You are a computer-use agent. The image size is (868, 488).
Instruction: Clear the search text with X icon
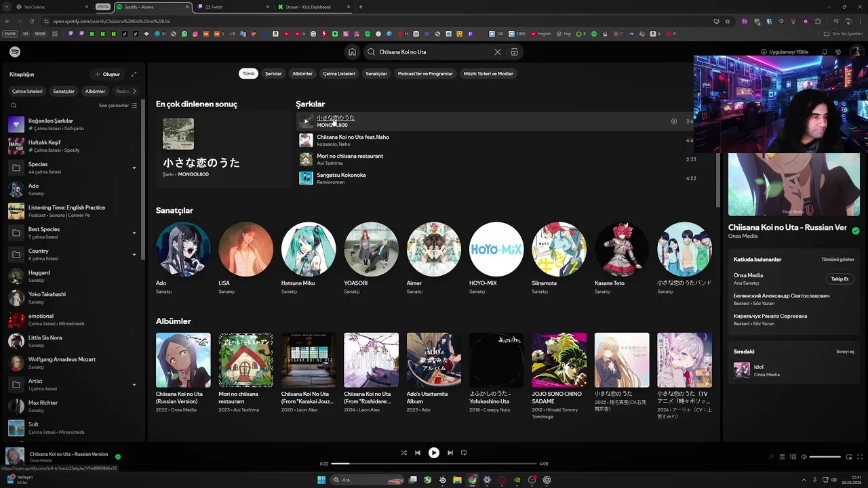tap(498, 52)
